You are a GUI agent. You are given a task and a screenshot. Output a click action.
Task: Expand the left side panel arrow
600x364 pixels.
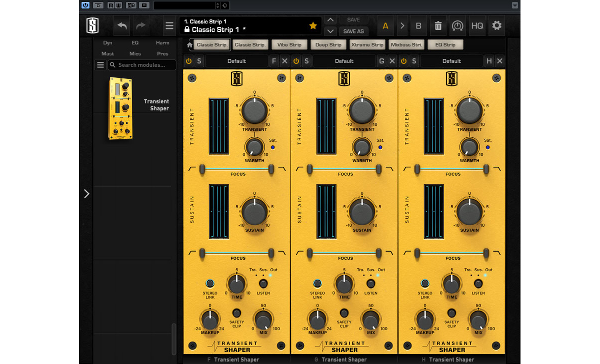[86, 194]
